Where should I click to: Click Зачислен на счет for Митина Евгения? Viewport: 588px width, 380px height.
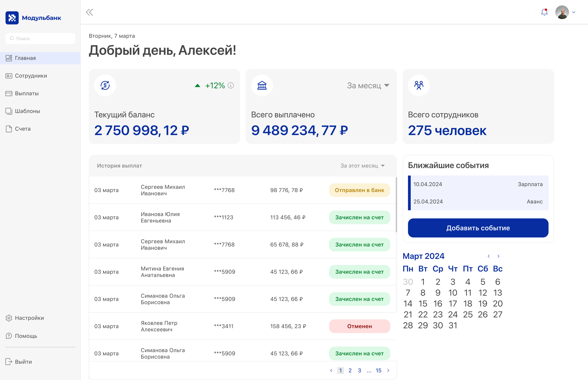click(359, 272)
